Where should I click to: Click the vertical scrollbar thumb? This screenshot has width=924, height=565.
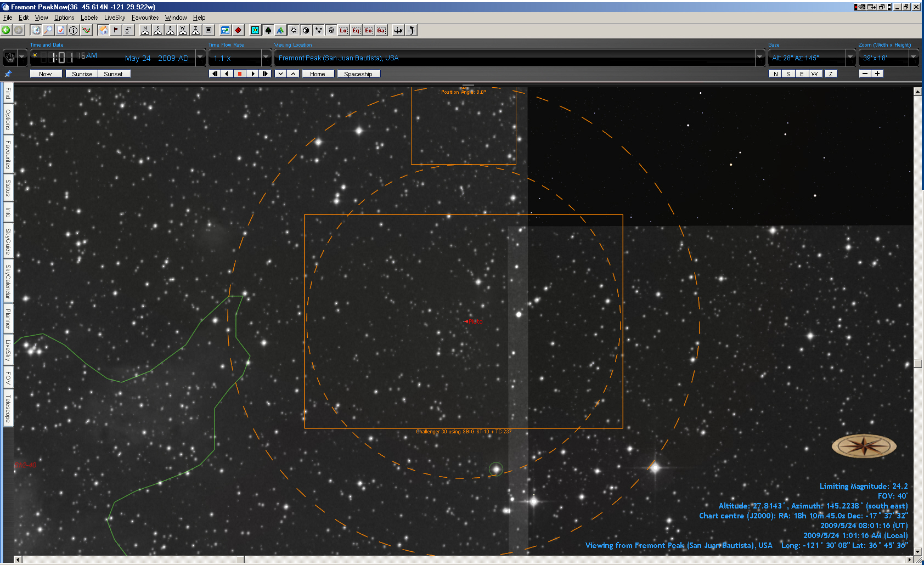[x=917, y=364]
